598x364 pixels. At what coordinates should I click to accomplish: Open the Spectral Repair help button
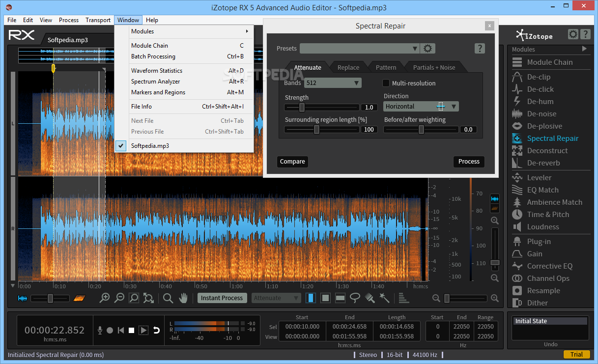click(x=480, y=48)
